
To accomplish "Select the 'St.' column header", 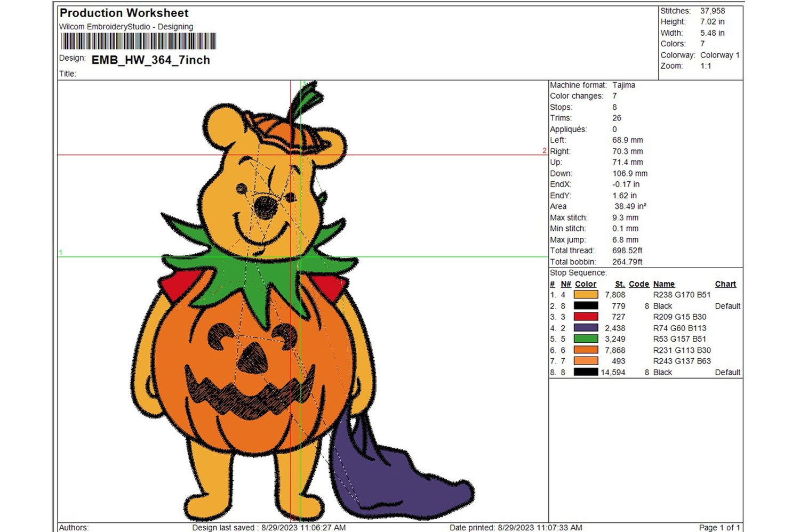I will (620, 284).
